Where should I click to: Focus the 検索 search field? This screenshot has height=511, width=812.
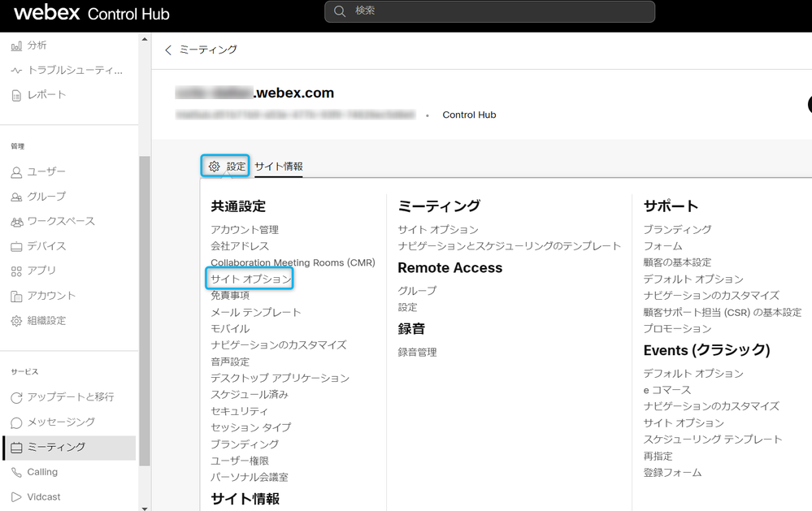coord(489,11)
